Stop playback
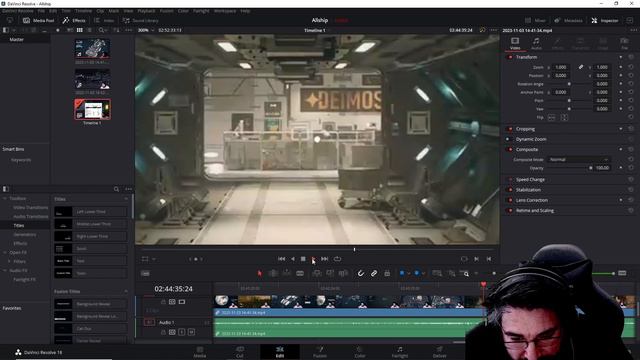The width and height of the screenshot is (640, 360). [x=303, y=259]
